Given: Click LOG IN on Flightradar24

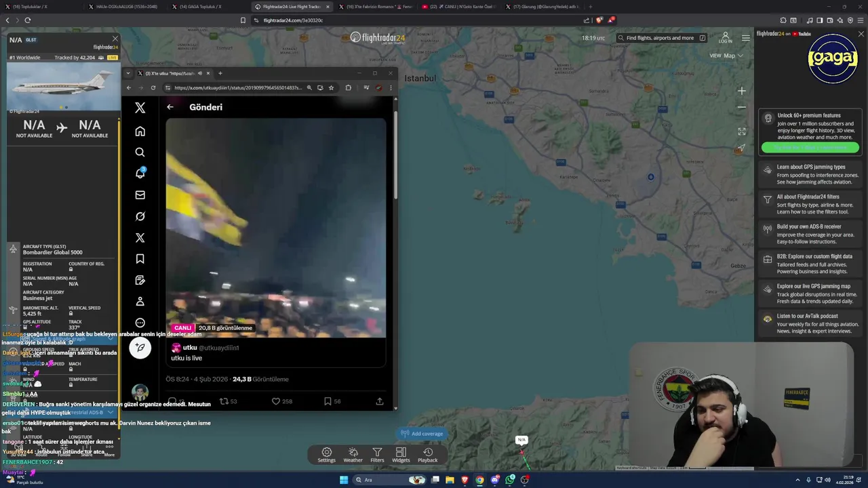Looking at the screenshot, I should click(x=725, y=38).
